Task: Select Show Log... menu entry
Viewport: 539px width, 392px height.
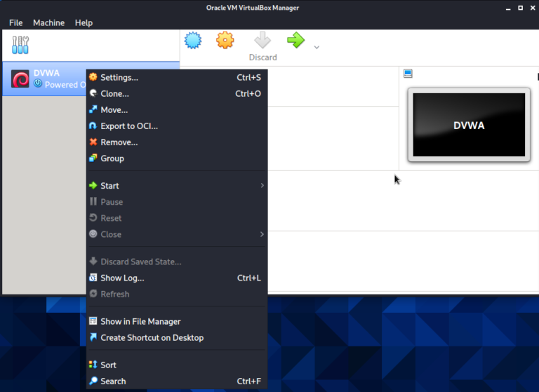Action: click(122, 278)
